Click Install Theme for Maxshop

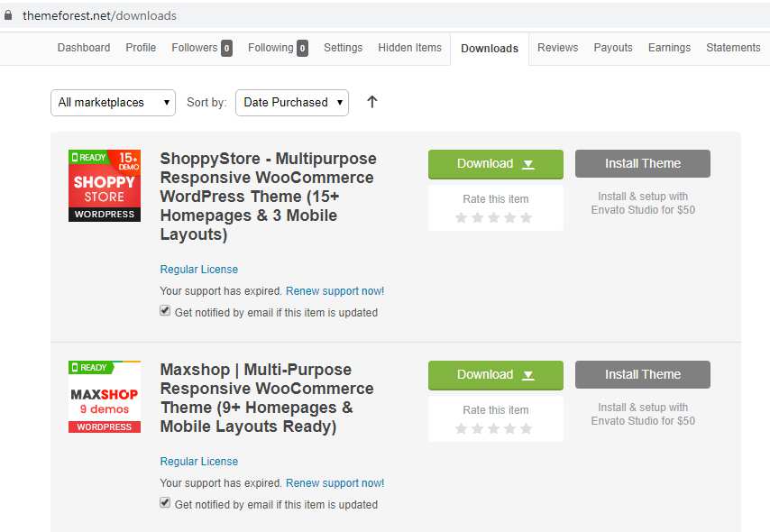(643, 375)
